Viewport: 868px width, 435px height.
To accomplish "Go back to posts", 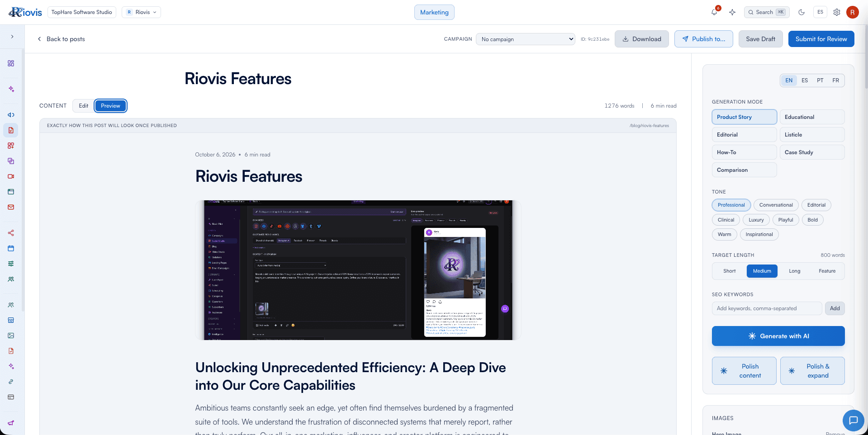I will click(x=61, y=39).
